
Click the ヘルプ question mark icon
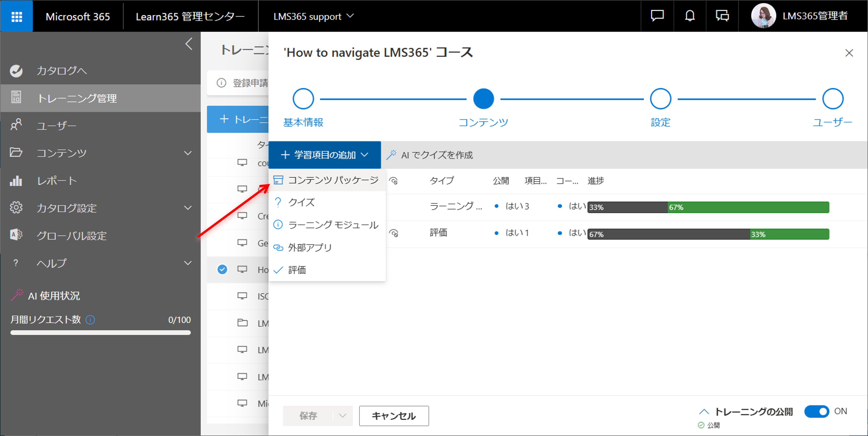point(15,263)
